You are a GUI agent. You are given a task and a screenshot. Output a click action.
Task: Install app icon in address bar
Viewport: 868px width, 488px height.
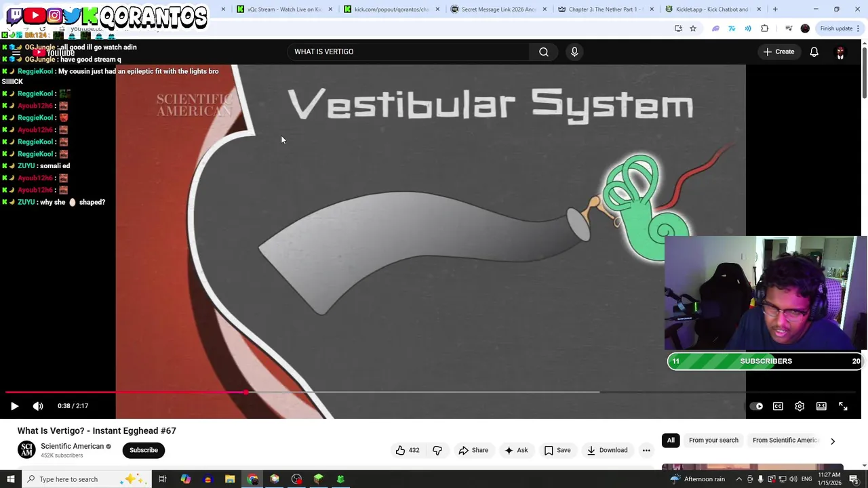678,28
